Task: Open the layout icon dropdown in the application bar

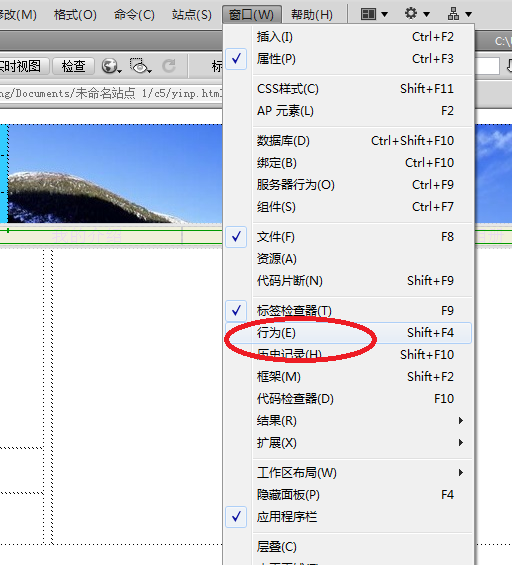Action: pos(374,14)
